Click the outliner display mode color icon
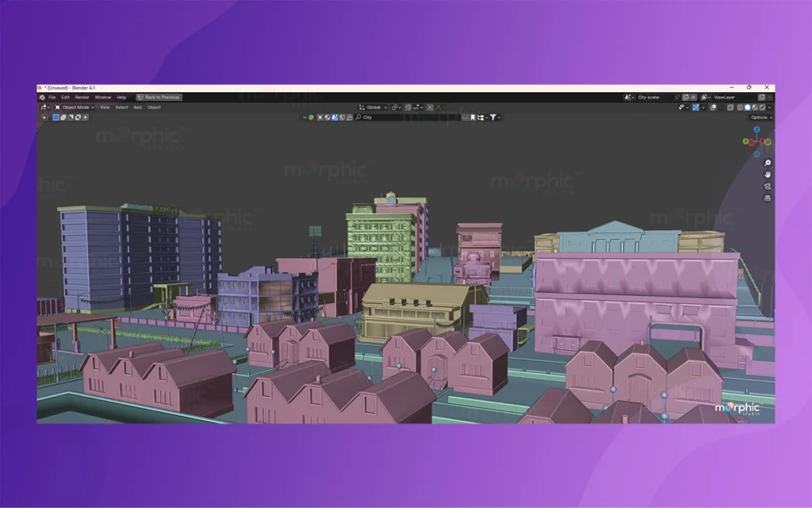The height and width of the screenshot is (508, 812). pos(311,117)
